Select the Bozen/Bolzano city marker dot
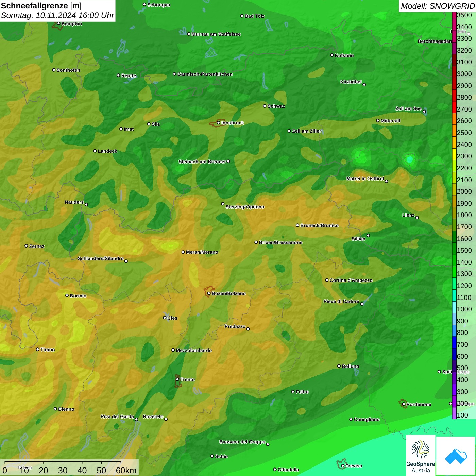The height and width of the screenshot is (476, 476). (209, 293)
